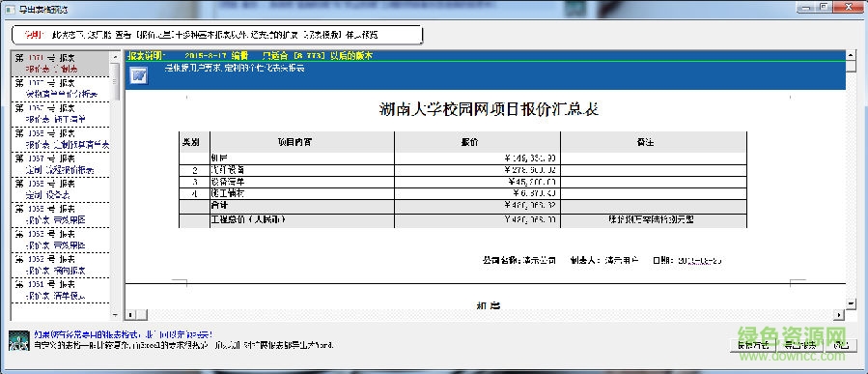The image size is (868, 374).
Task: Click the 备注 column header
Action: pos(654,142)
